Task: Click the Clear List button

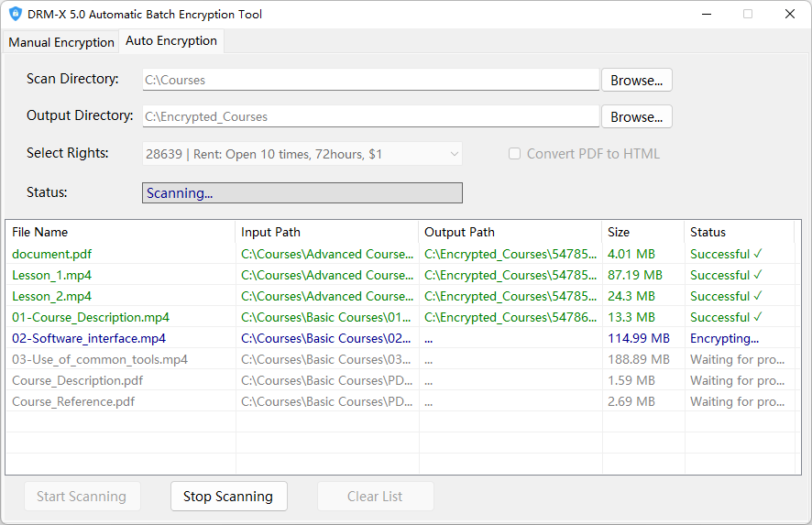Action: click(x=375, y=496)
